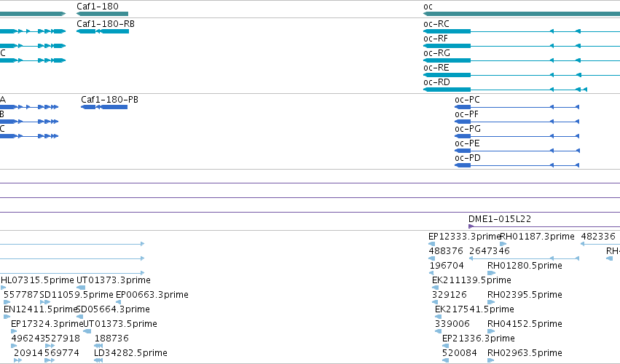
Task: Open the Caf1-180-RB transcript label
Action: (106, 24)
